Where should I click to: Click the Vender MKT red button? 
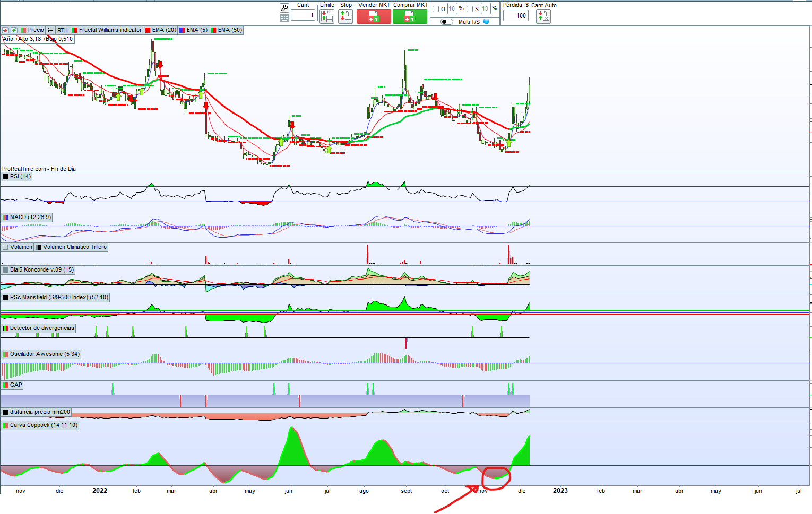tap(374, 17)
